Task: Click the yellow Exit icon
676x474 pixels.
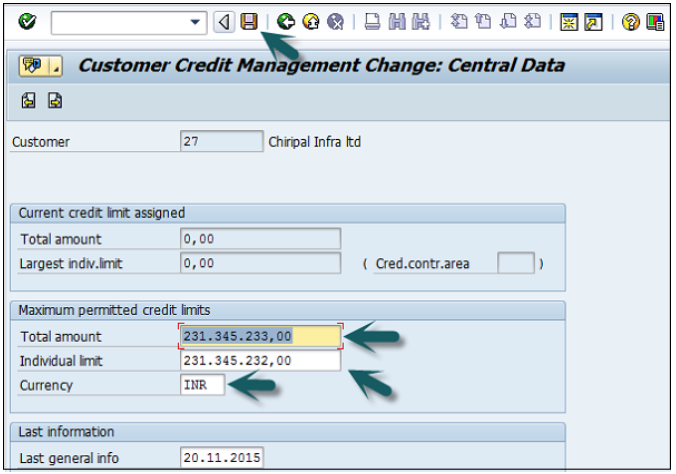Action: (311, 21)
